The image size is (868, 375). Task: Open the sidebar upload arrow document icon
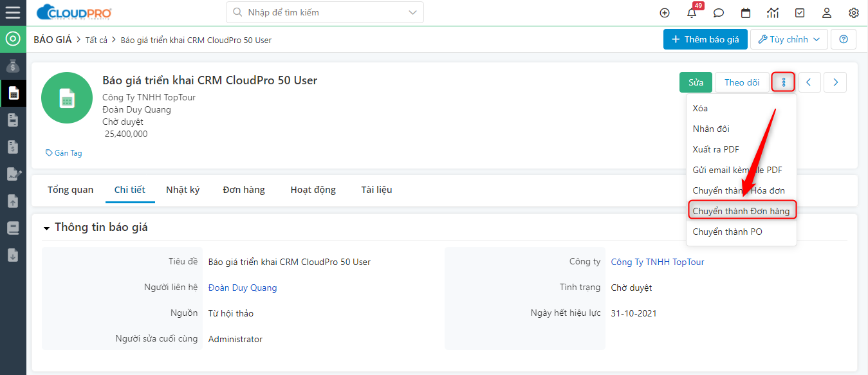(x=13, y=201)
